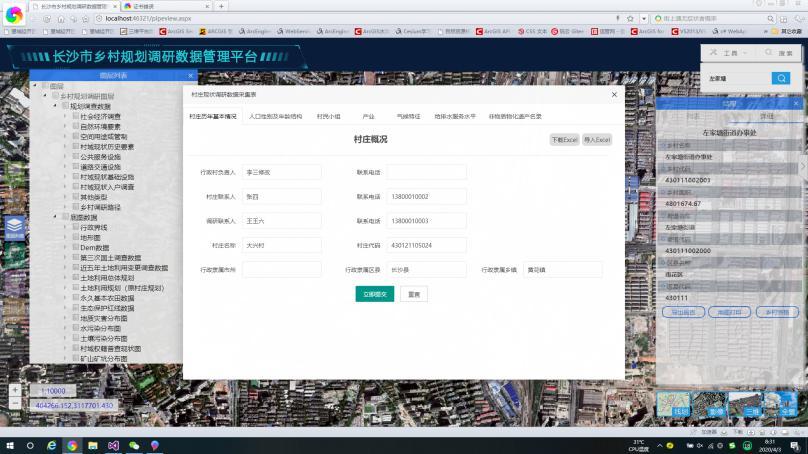Image resolution: width=808 pixels, height=454 pixels.
Task: Expand the 地质灾害分布图 tree node
Action: (x=65, y=318)
